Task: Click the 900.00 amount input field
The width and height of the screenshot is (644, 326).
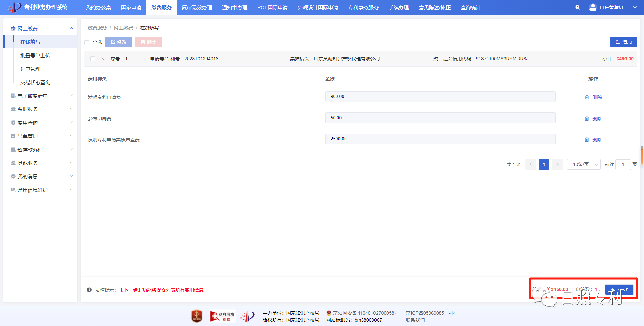Action: tap(440, 97)
